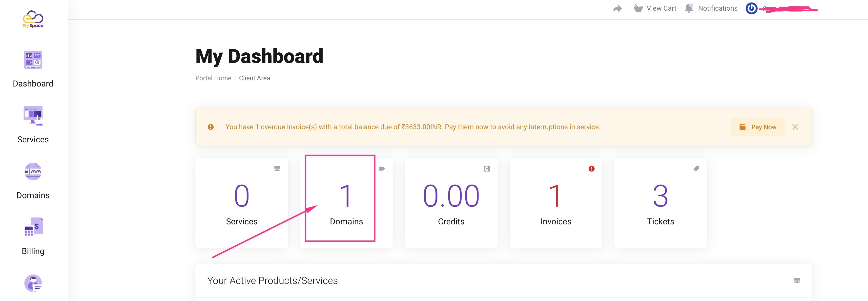Viewport: 868px width, 301px height.
Task: Click the share arrow icon in header
Action: (617, 8)
